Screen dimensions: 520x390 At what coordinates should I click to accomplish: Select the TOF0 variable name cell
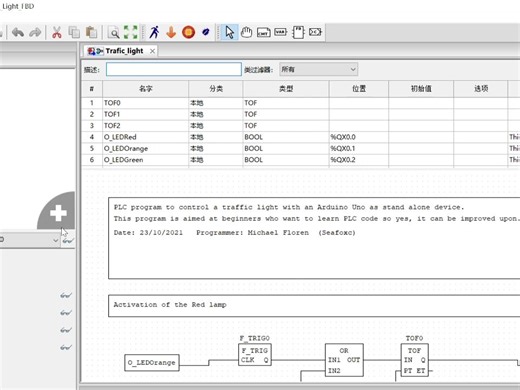point(146,103)
